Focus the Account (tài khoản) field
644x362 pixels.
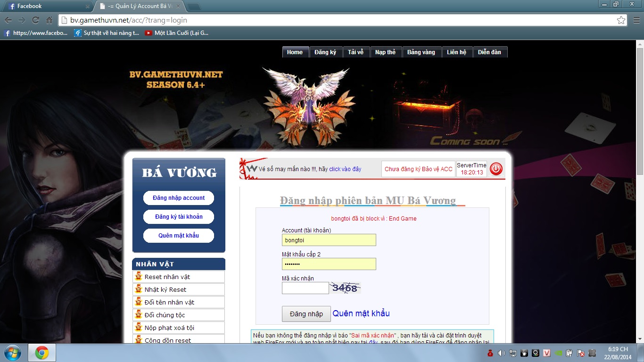tap(329, 240)
